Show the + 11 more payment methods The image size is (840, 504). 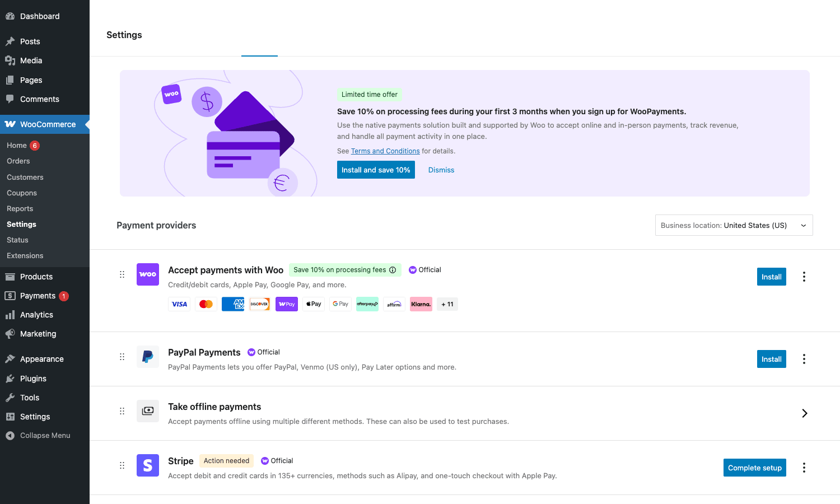[x=447, y=304]
